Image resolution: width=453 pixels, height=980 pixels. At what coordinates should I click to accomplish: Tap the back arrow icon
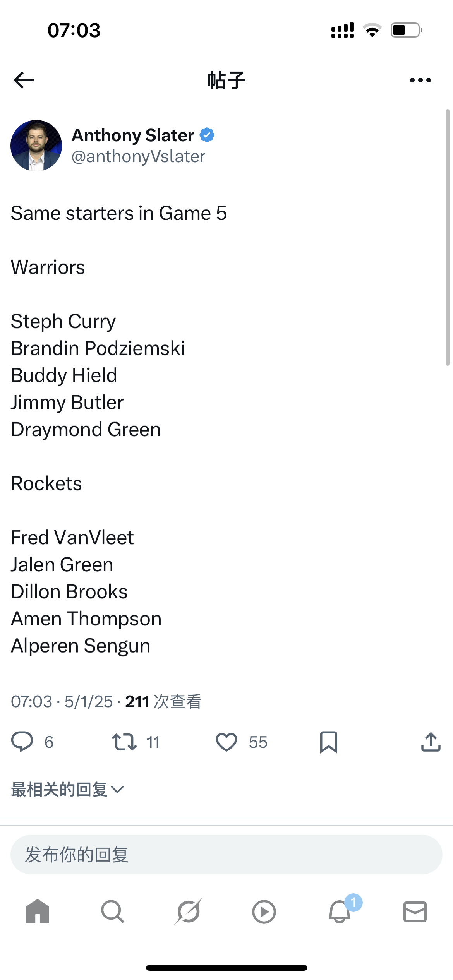tap(24, 80)
